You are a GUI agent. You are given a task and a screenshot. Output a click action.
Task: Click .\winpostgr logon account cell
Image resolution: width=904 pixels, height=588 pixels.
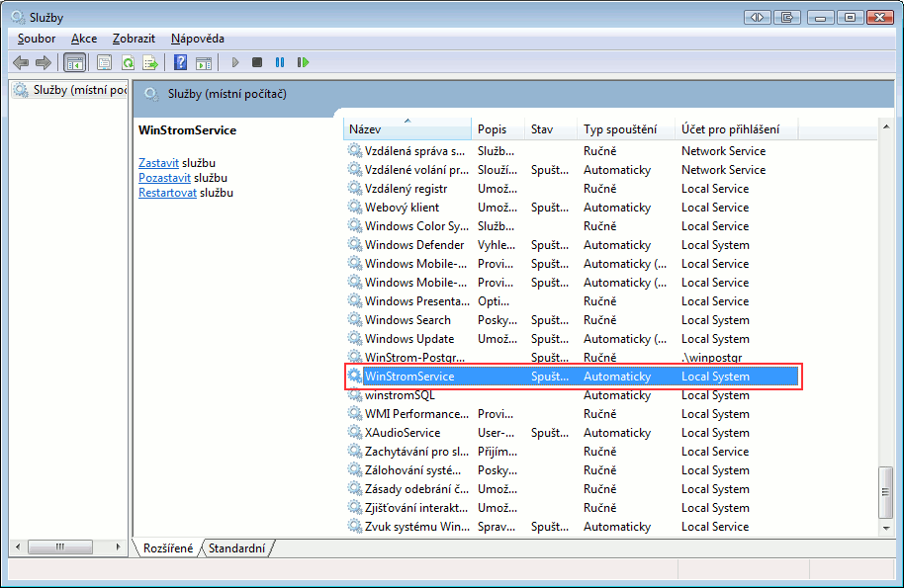click(x=711, y=357)
